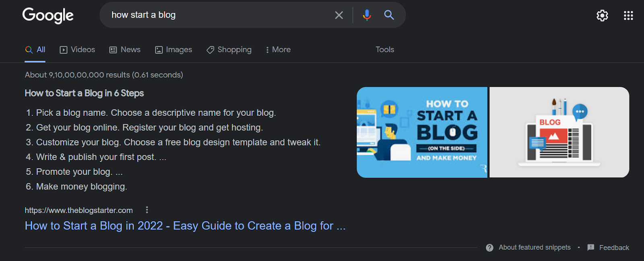
Task: Open the blue 'How to Start a Blog' thumbnail
Action: 422,132
